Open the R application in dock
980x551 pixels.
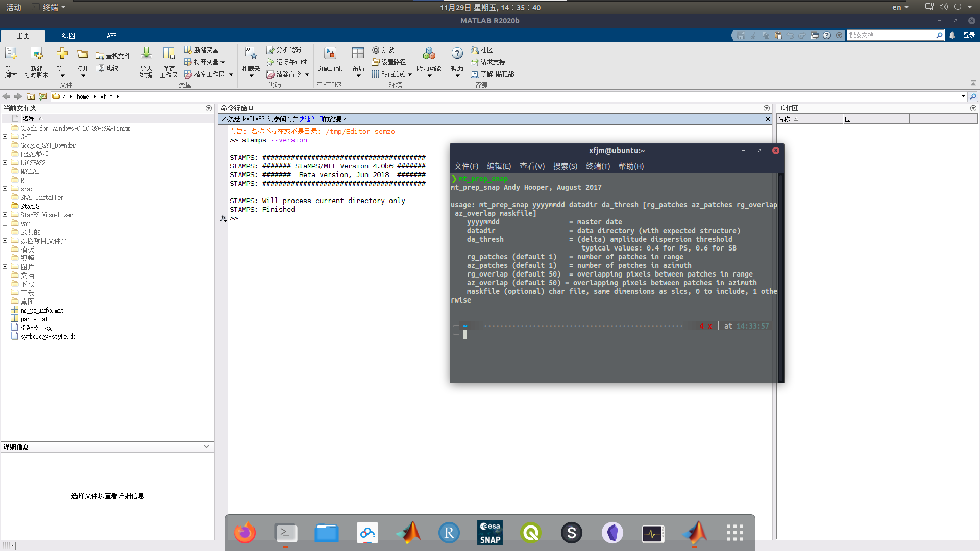449,533
